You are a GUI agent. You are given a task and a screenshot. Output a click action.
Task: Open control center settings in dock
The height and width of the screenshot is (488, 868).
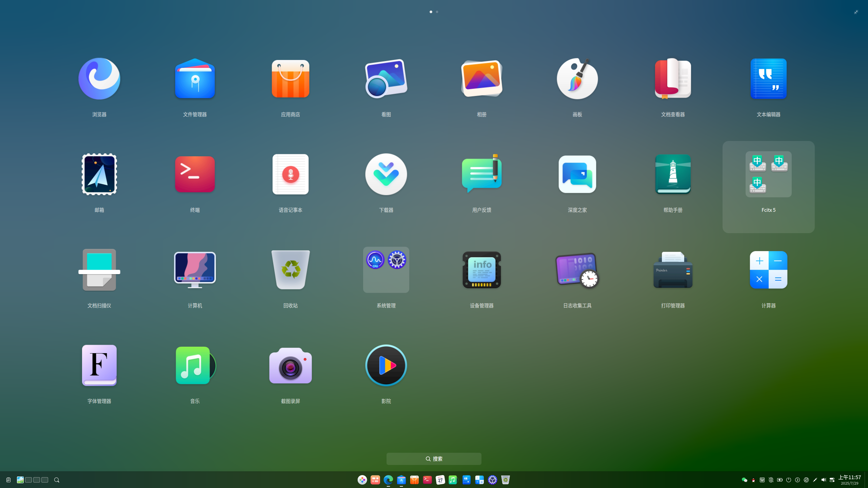[492, 480]
